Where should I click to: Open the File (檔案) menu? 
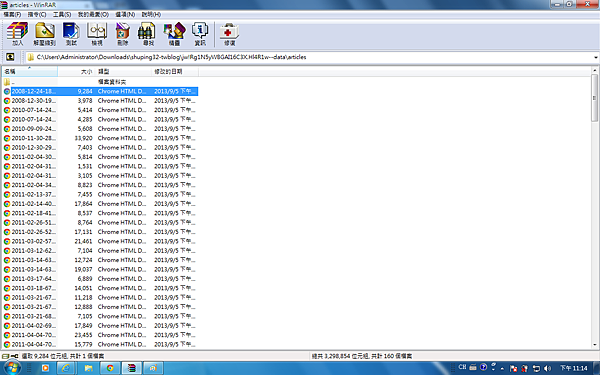pyautogui.click(x=12, y=15)
